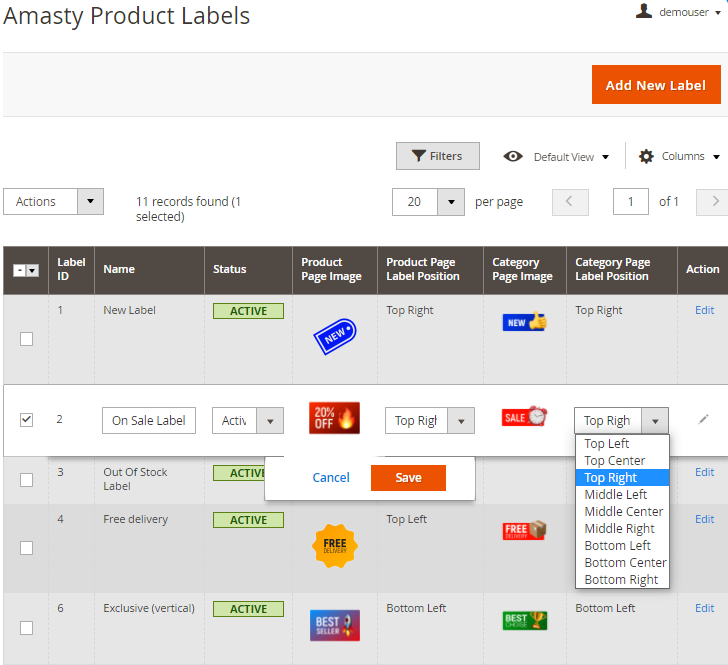Click the Best Choice trophy category image
This screenshot has height=665, width=728.
[x=524, y=621]
